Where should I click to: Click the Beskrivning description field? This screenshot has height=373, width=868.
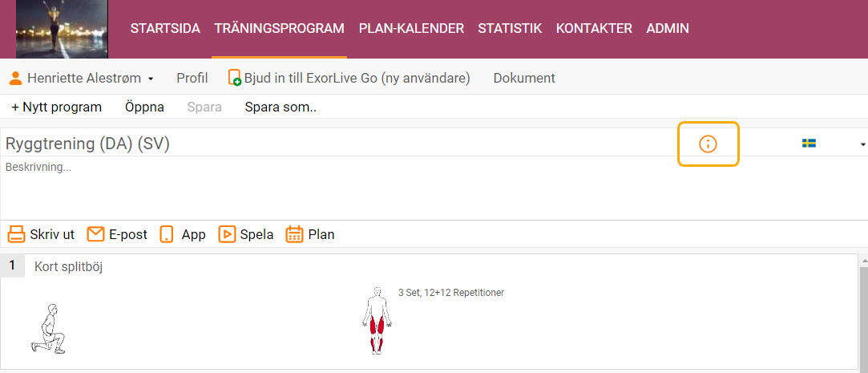tap(434, 188)
